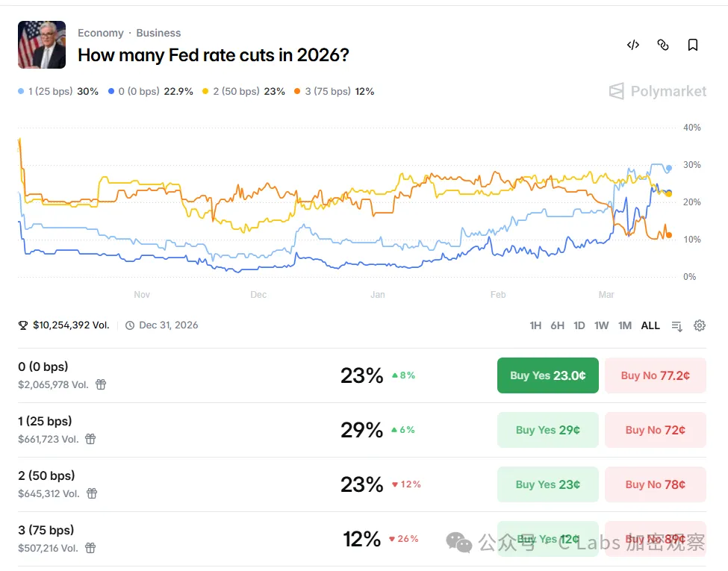Image resolution: width=728 pixels, height=571 pixels.
Task: Click the gift icon for 2 (50 bps)
Action: pos(92,493)
